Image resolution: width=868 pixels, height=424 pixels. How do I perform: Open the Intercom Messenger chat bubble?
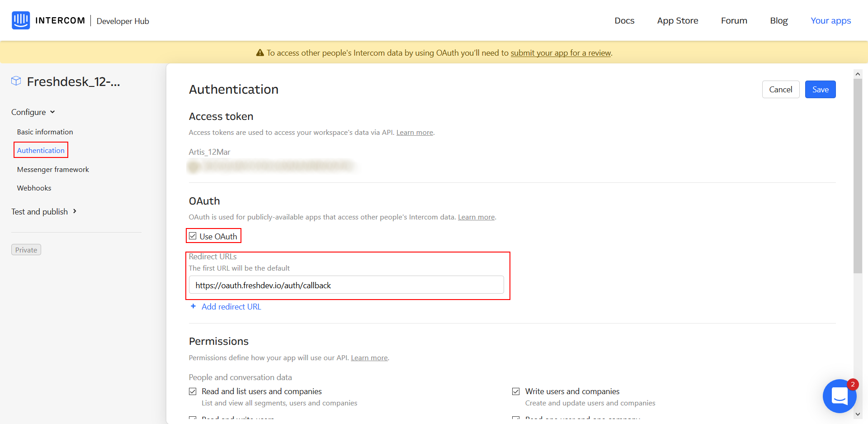pos(840,396)
